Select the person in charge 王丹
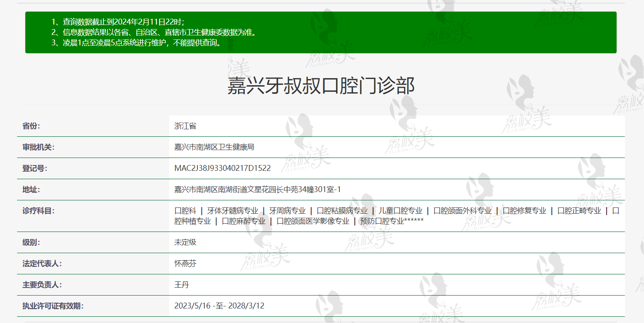Image resolution: width=644 pixels, height=323 pixels. [x=182, y=285]
